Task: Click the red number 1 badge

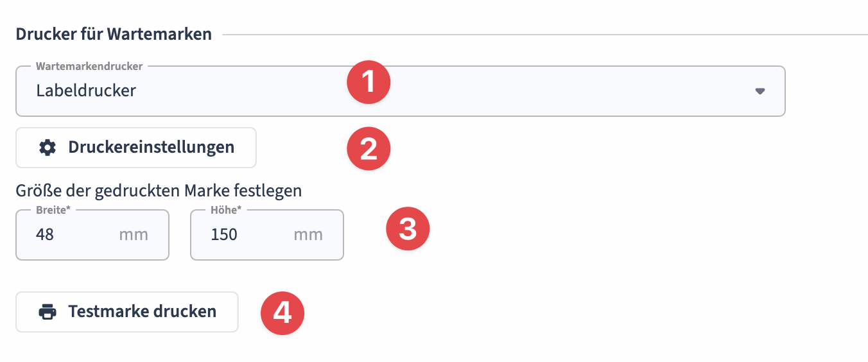Action: coord(369,83)
